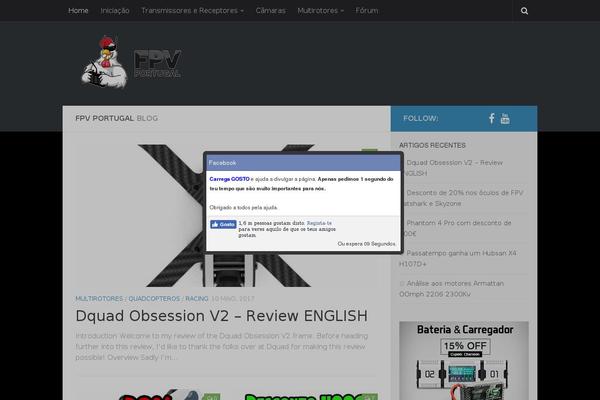Screen dimensions: 600x400
Task: Click the ARTIGOS RECENTES heading
Action: pyautogui.click(x=432, y=145)
